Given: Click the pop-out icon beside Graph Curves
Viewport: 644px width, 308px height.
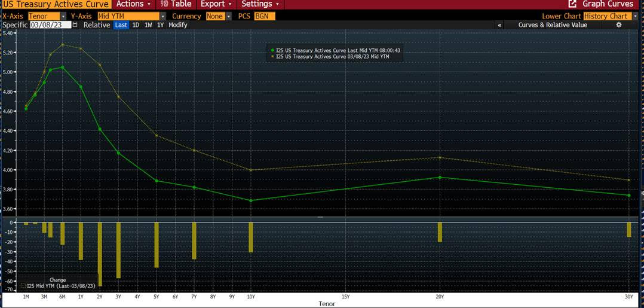Looking at the screenshot, I should (572, 4).
